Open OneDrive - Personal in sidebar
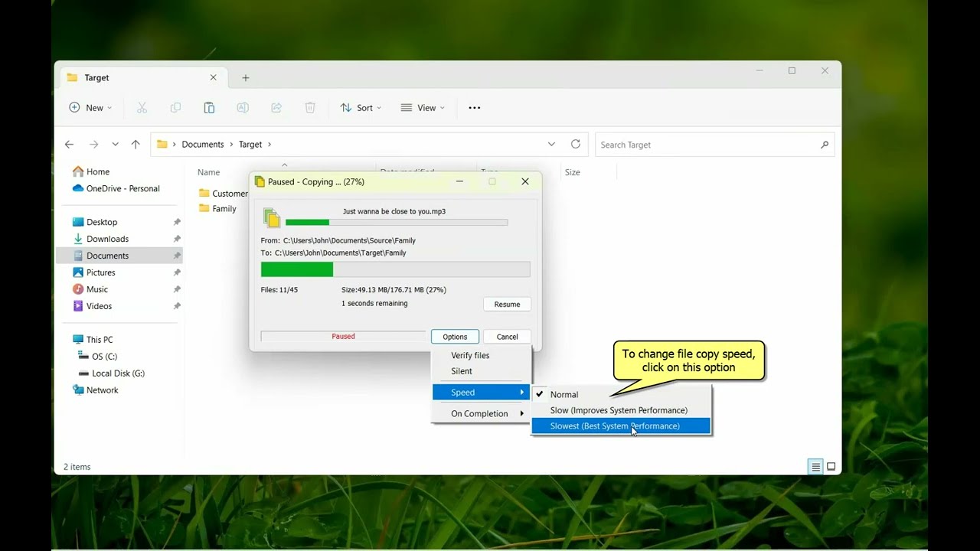Viewport: 980px width, 551px height. 116,189
